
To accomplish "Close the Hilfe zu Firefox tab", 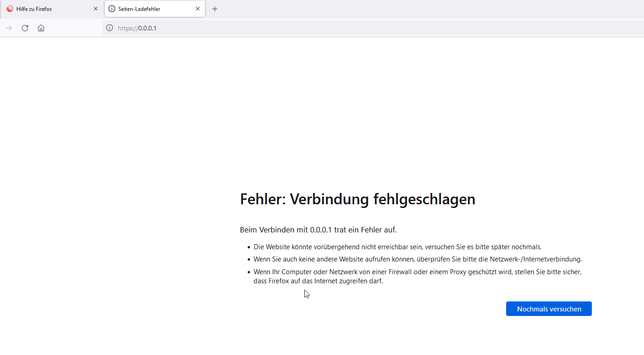I will pyautogui.click(x=95, y=9).
